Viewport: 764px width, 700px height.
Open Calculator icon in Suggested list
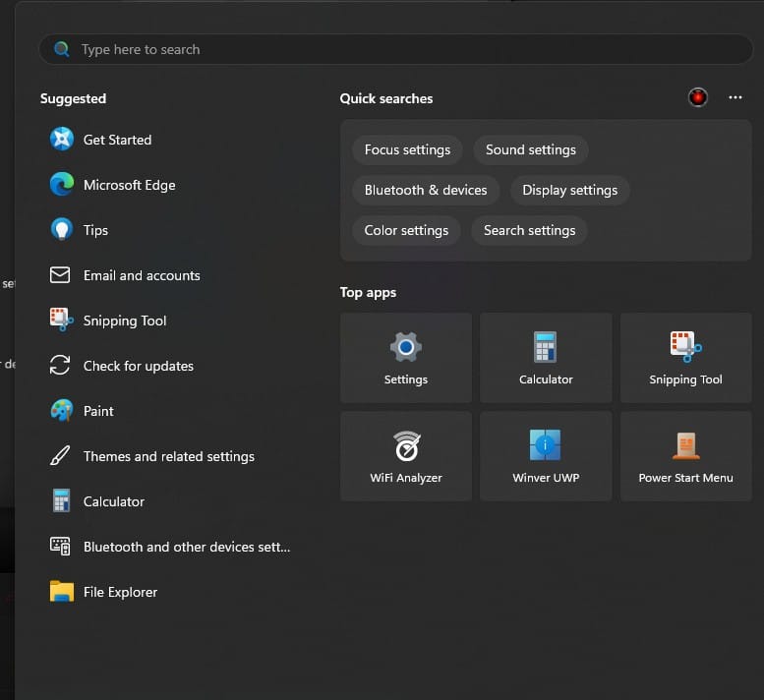click(x=62, y=500)
